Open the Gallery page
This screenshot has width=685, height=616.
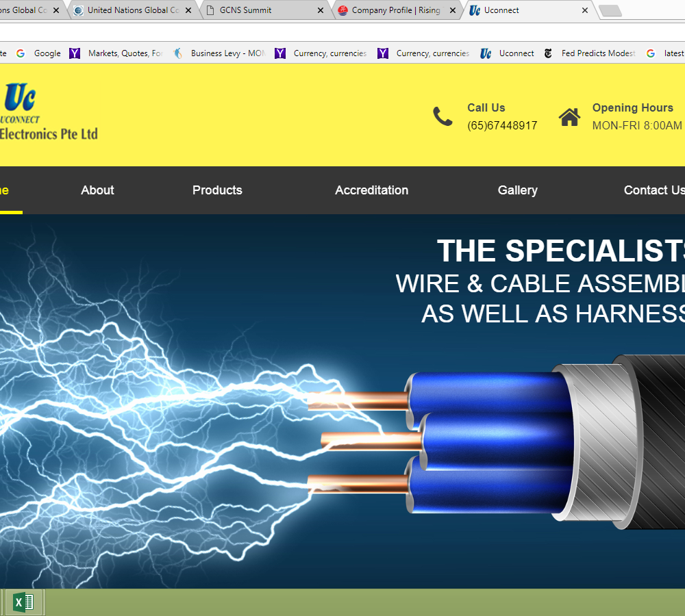coord(518,190)
